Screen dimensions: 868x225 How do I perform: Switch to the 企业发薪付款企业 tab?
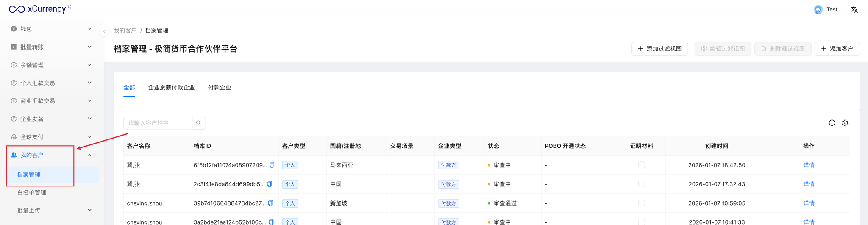coord(171,88)
